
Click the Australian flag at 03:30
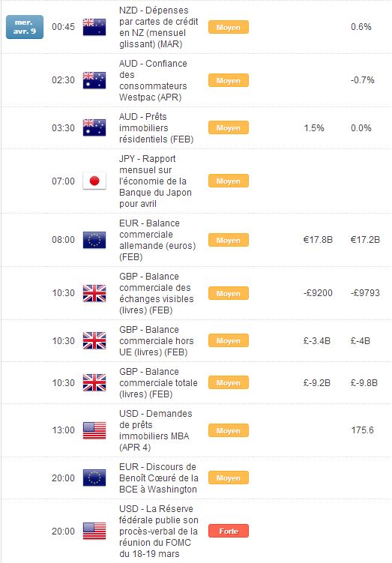94,128
